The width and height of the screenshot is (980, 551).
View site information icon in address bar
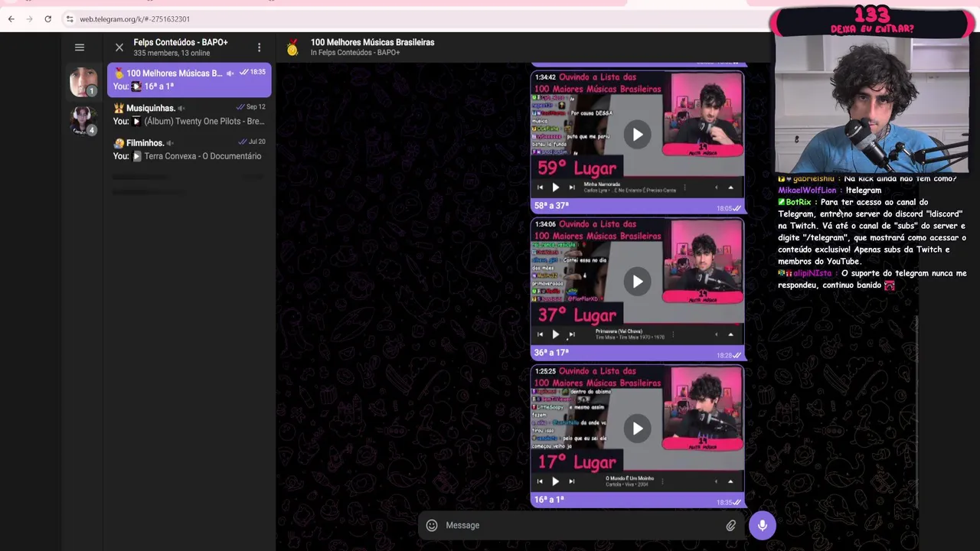point(69,18)
